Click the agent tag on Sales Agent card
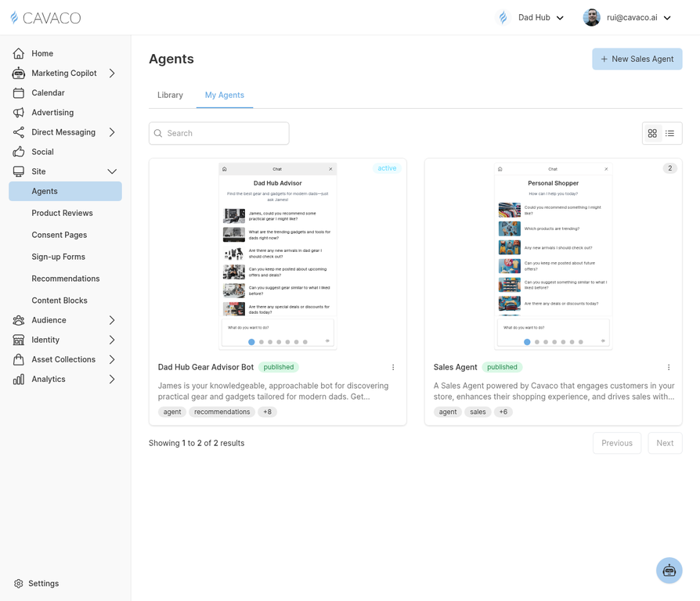The height and width of the screenshot is (601, 700). [448, 412]
